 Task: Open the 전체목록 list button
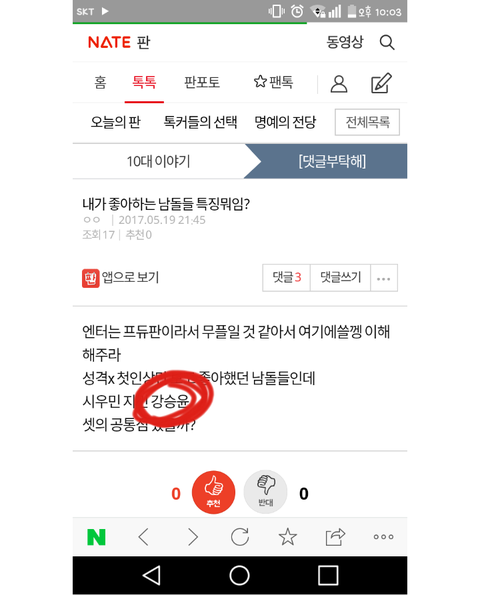367,122
